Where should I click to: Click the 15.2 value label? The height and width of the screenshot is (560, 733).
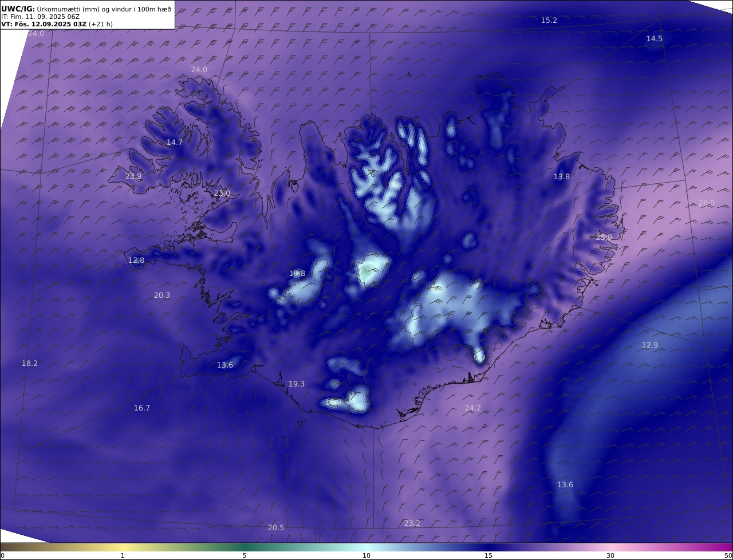549,20
